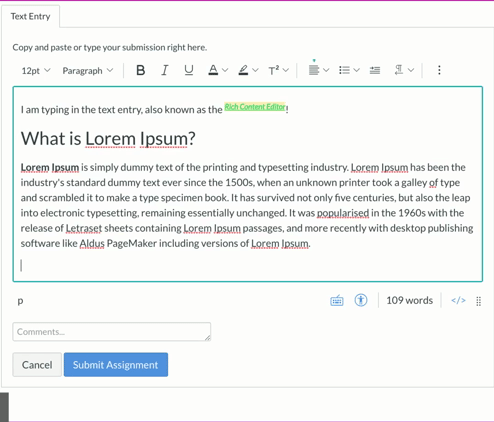Open the Paragraph block format dropdown

click(x=88, y=71)
